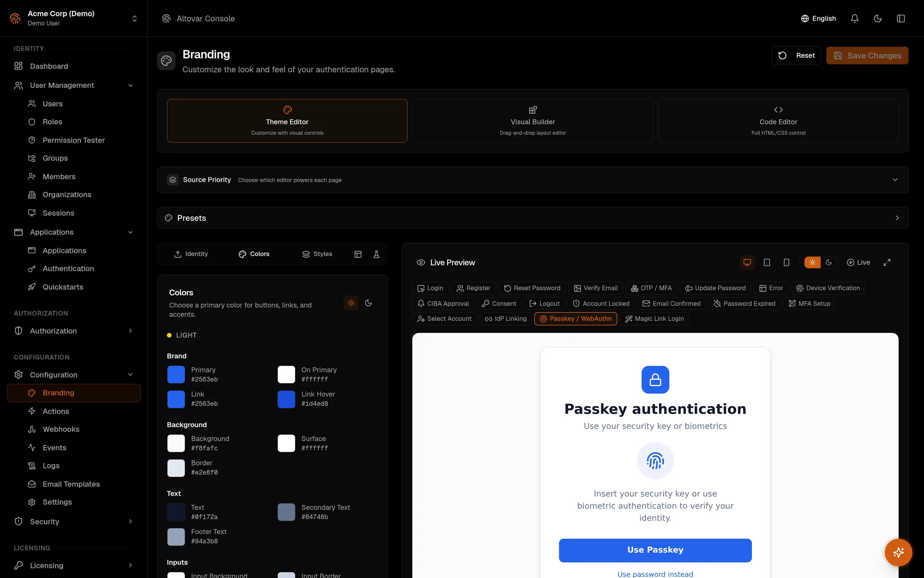Preview the Login page

(x=430, y=288)
